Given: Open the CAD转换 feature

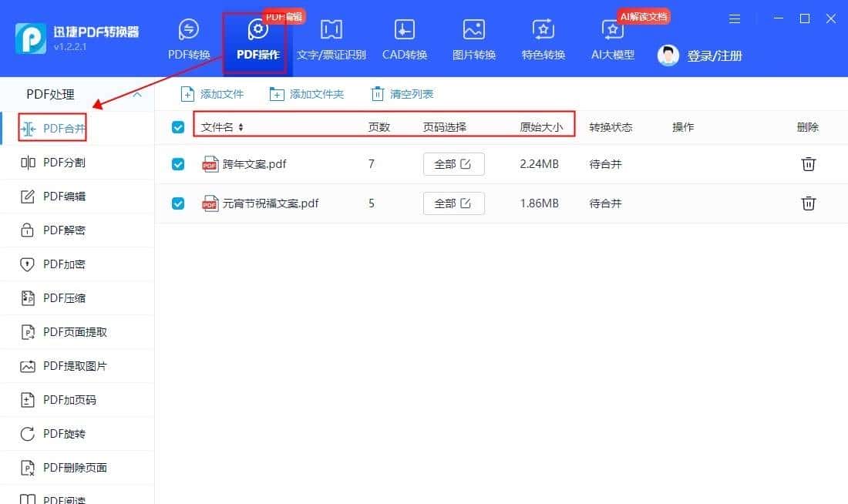Looking at the screenshot, I should point(404,37).
